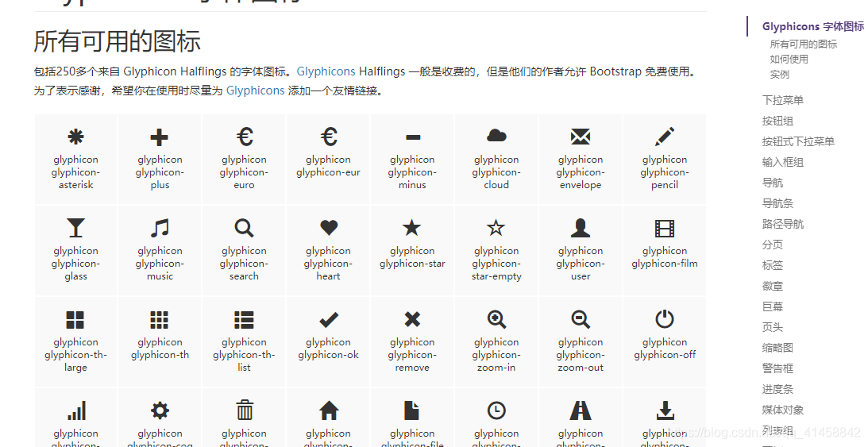Click the home glyphicon
Image resolution: width=868 pixels, height=447 pixels.
329,411
